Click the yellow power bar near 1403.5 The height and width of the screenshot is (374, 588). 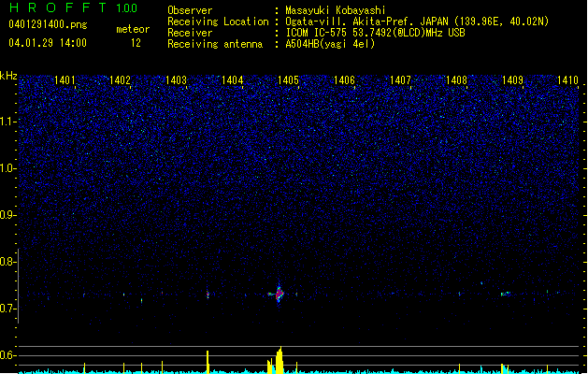coord(208,362)
